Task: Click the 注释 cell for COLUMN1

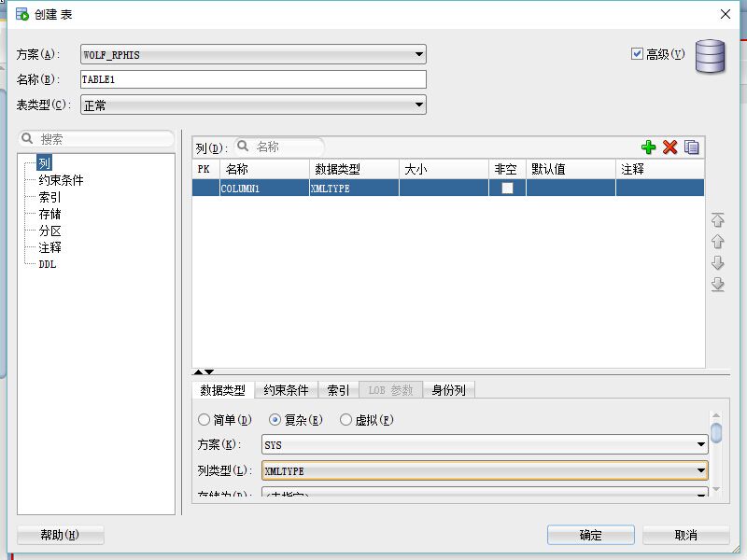Action: pos(660,188)
